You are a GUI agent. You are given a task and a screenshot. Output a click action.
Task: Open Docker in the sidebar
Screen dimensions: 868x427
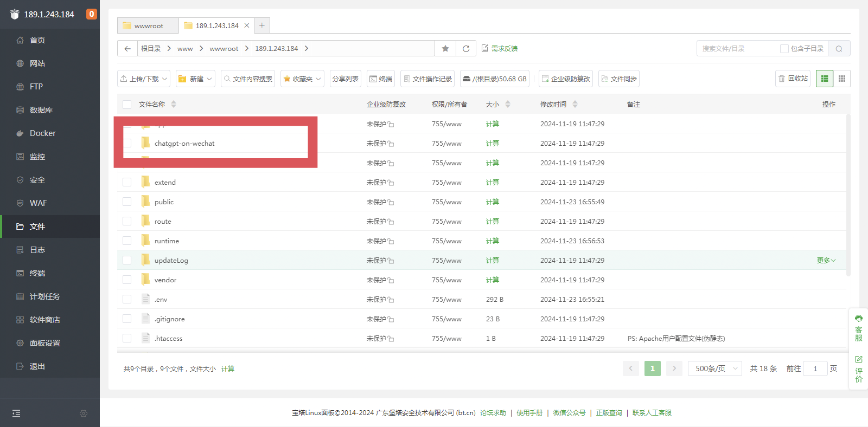[x=50, y=133]
